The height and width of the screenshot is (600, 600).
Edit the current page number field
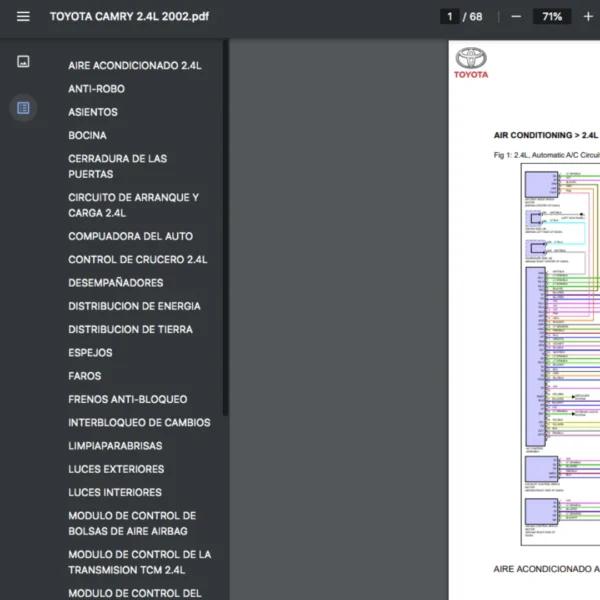pos(450,17)
